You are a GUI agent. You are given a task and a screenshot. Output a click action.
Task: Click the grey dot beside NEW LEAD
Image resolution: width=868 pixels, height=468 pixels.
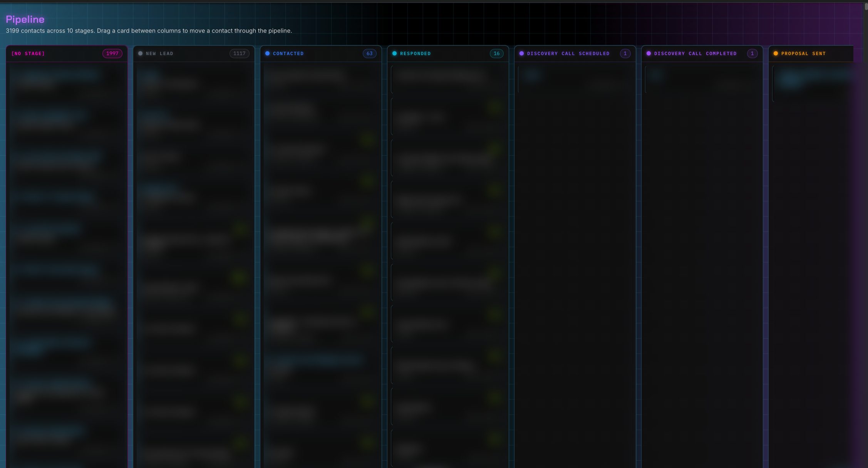coord(141,54)
